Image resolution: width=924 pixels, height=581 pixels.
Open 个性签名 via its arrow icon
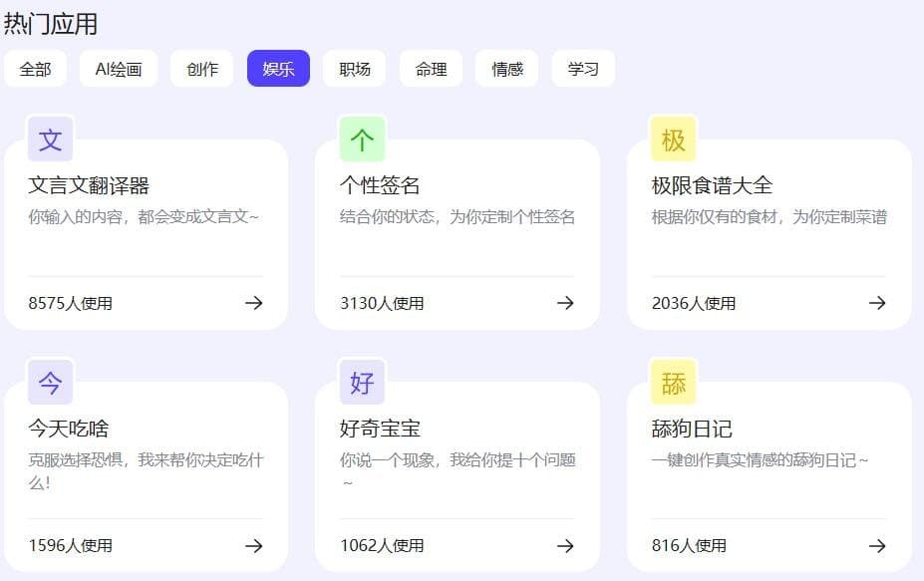[x=566, y=303]
